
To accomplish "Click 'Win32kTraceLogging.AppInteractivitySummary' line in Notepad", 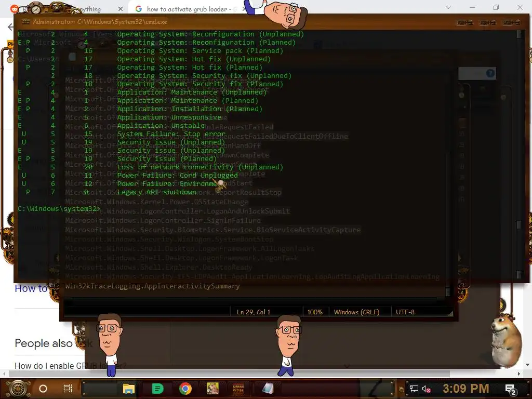I will 152,286.
